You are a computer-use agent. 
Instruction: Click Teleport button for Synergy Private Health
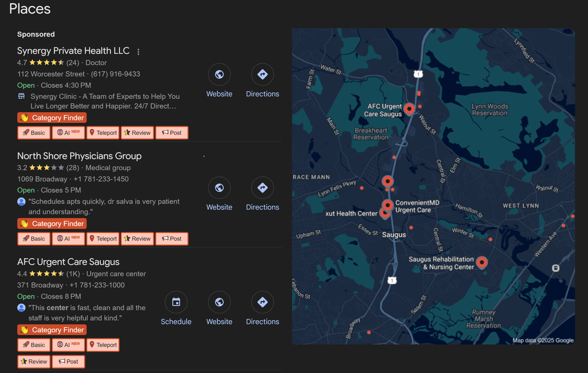point(103,133)
